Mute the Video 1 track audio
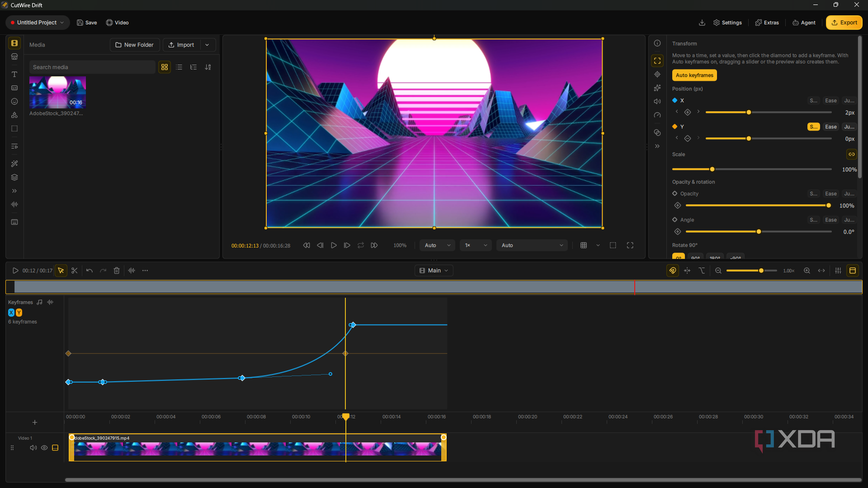Image resolution: width=868 pixels, height=488 pixels. (x=33, y=448)
